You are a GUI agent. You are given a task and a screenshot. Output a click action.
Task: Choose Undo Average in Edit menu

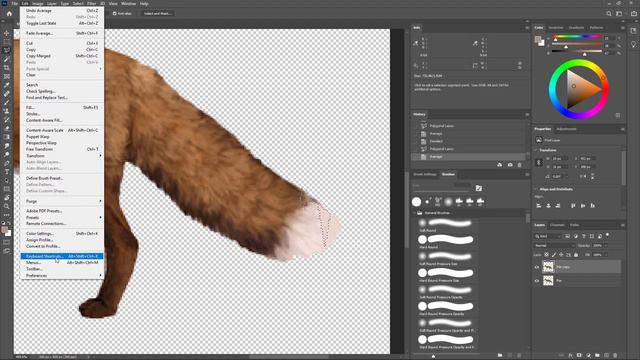62,11
